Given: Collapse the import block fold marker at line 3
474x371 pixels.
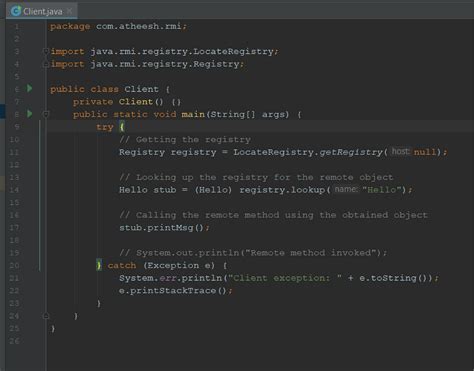Looking at the screenshot, I should [x=46, y=51].
